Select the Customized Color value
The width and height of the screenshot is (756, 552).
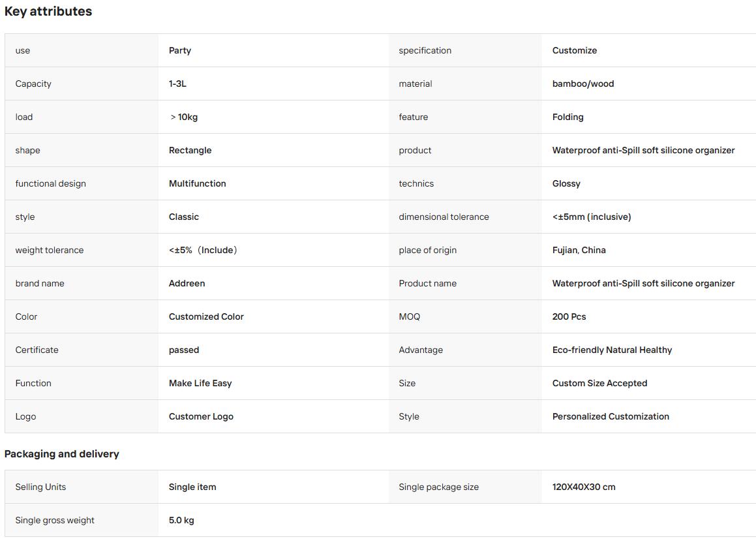206,316
